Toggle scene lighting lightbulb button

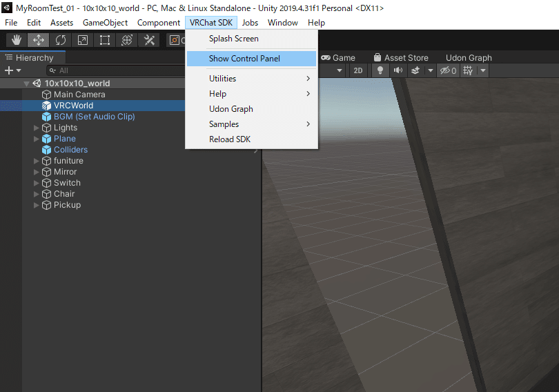[x=380, y=70]
